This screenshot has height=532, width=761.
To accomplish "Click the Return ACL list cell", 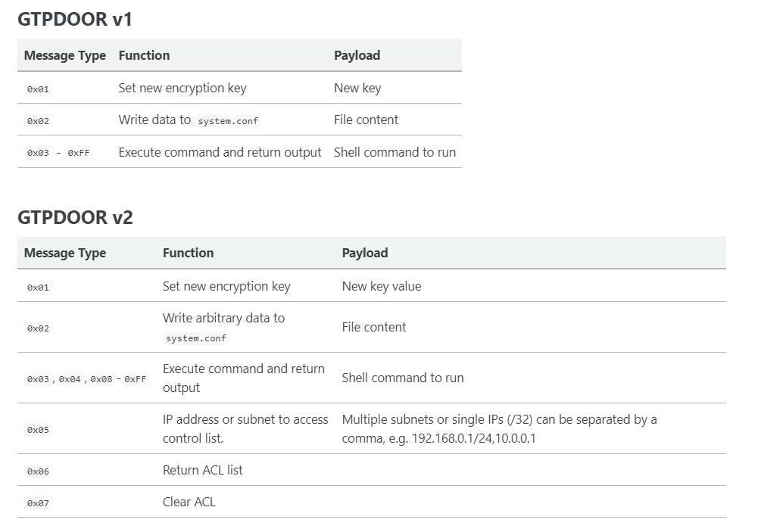I will click(202, 470).
